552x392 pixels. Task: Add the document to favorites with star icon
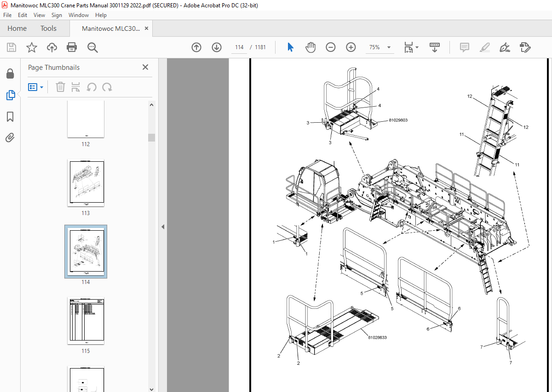tap(31, 47)
